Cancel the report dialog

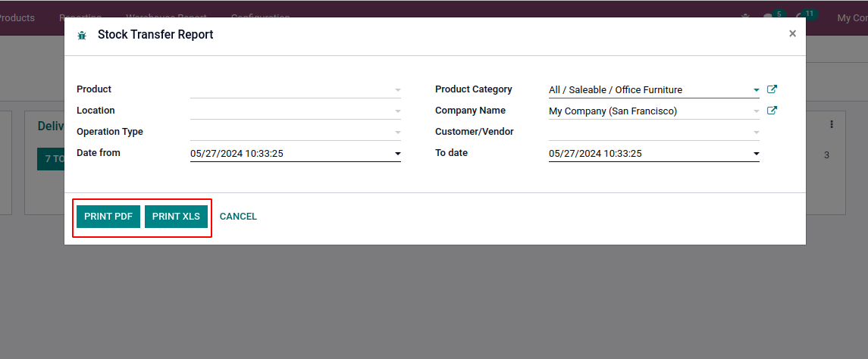[238, 217]
